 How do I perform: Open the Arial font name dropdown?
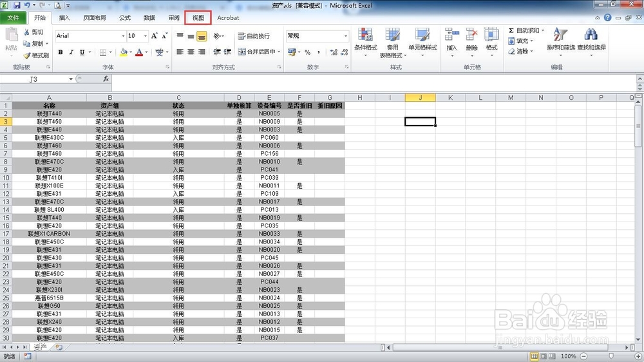(x=123, y=35)
